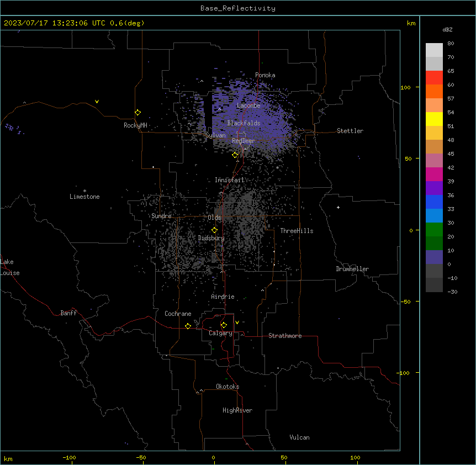Select the HighRiver city label
The height and width of the screenshot is (465, 476).
(237, 410)
